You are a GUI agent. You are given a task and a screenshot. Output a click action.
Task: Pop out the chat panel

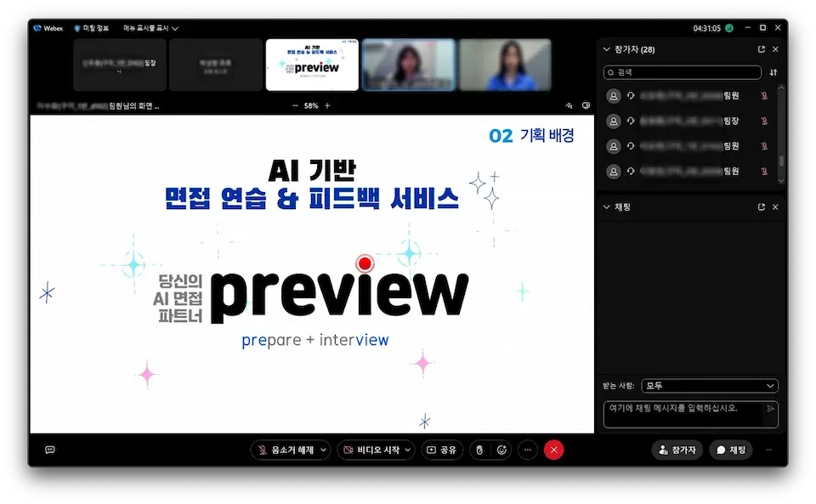tap(762, 207)
